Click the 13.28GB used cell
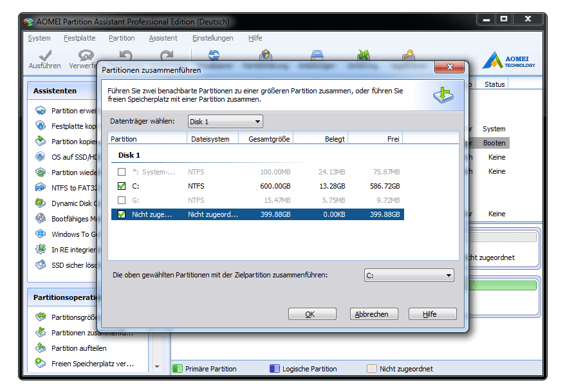 [332, 186]
